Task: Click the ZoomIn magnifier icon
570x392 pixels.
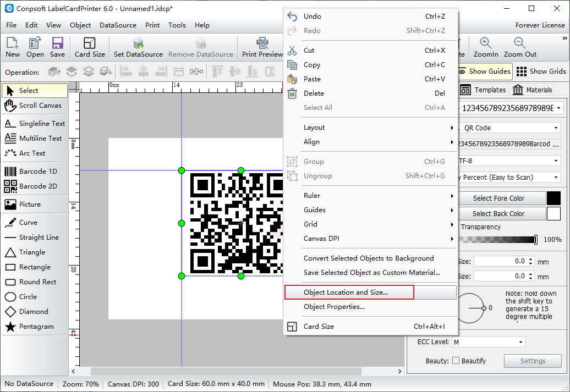Action: point(486,47)
